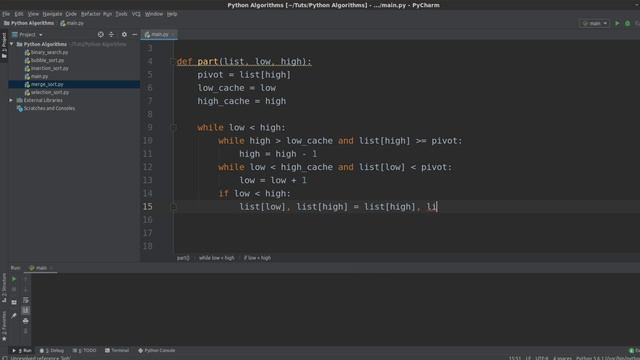Collapse def part fold marker in gutter
This screenshot has width=640, height=360.
click(173, 62)
